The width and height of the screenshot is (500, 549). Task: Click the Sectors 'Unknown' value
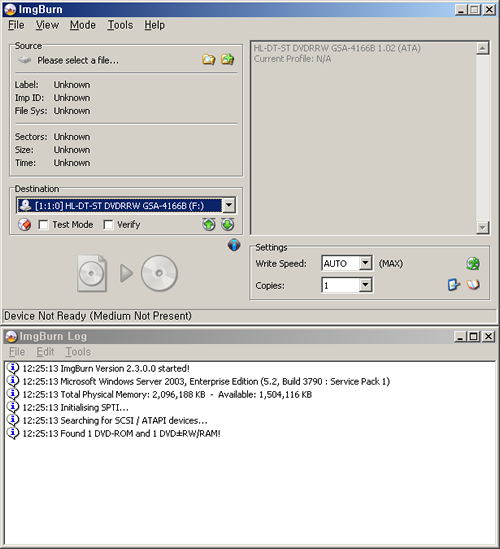pos(72,137)
